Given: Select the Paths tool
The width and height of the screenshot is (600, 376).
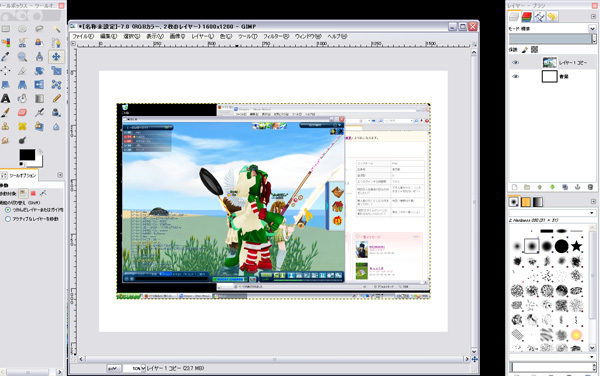Looking at the screenshot, I should [x=56, y=43].
